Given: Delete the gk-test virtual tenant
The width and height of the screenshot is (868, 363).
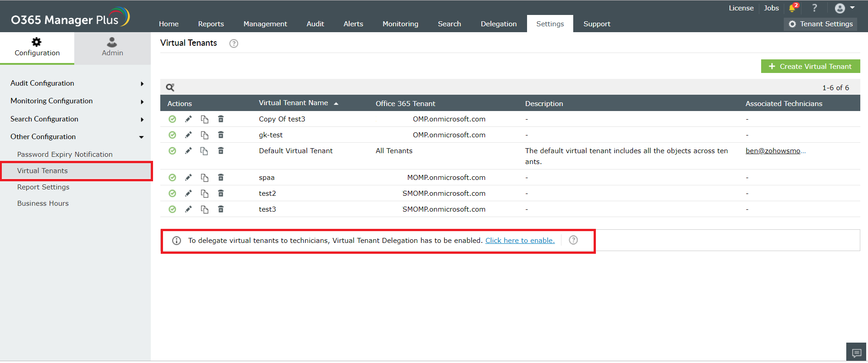Looking at the screenshot, I should click(221, 135).
